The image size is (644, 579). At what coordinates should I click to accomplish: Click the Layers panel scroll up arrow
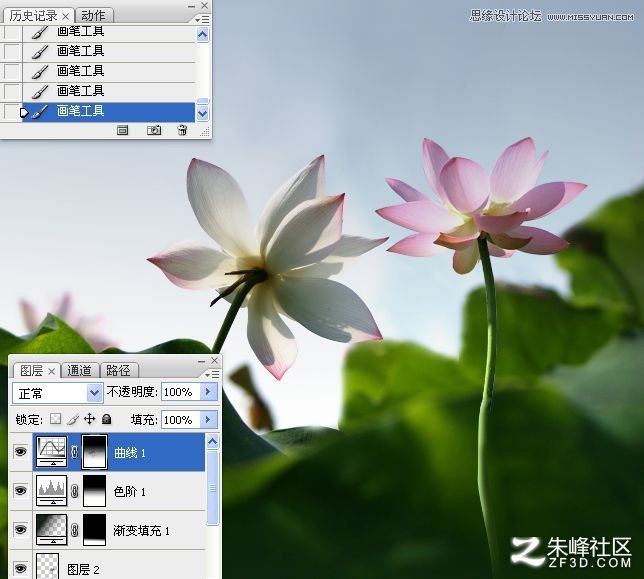[x=212, y=442]
